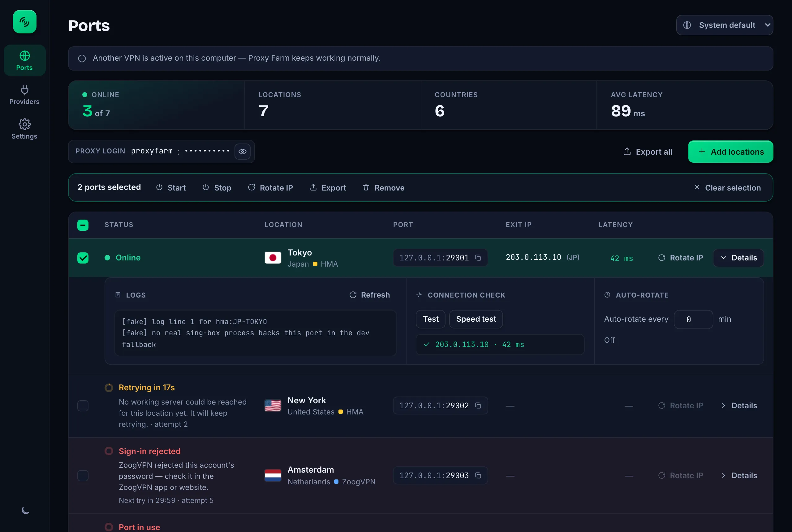Collapse Details for the Tokyo row
The width and height of the screenshot is (792, 532).
[738, 258]
